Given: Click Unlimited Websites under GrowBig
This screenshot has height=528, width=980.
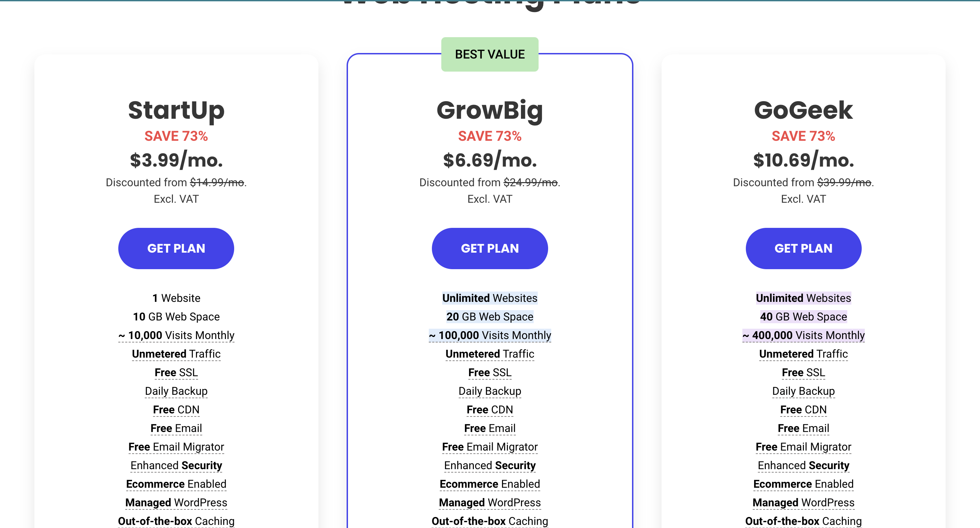Looking at the screenshot, I should [x=490, y=298].
